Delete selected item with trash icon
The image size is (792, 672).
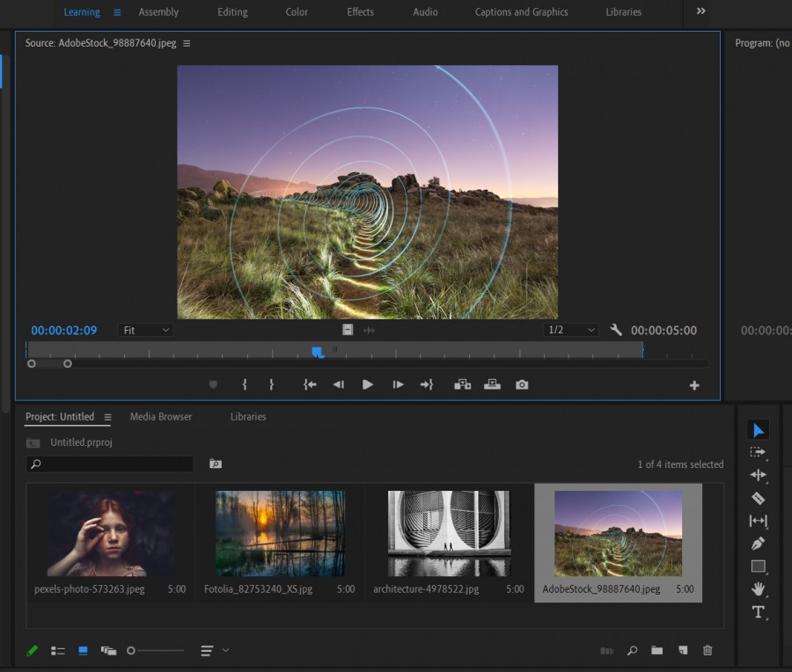(x=708, y=650)
